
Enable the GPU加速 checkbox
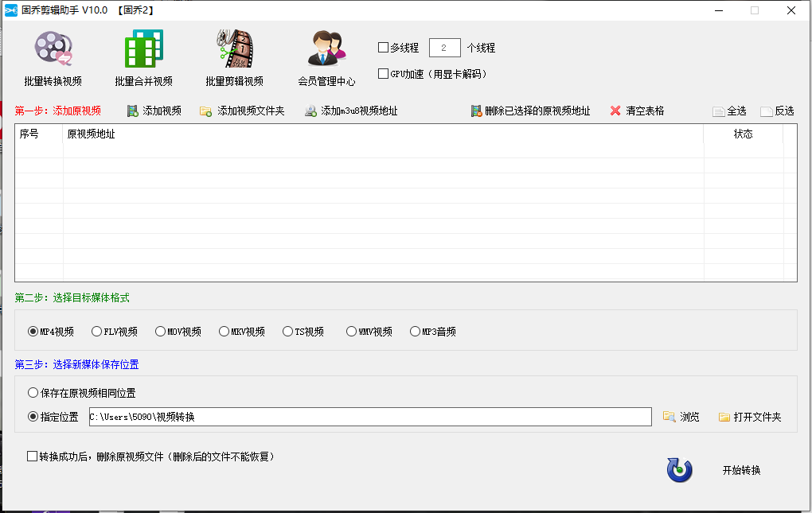383,72
